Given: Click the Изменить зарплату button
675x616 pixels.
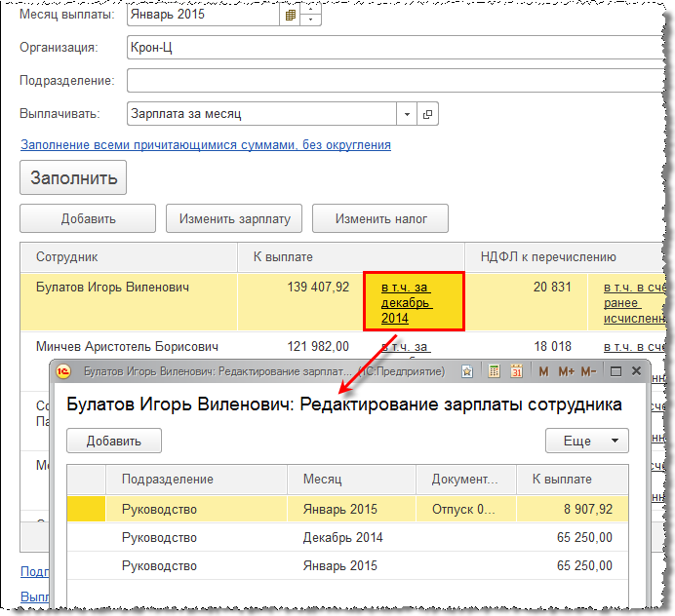Looking at the screenshot, I should [234, 219].
